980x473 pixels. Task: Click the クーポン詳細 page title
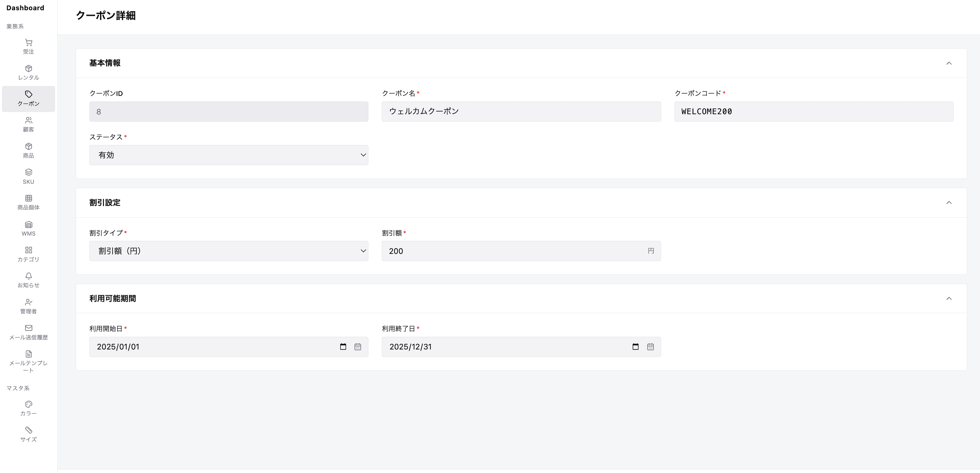[106, 16]
